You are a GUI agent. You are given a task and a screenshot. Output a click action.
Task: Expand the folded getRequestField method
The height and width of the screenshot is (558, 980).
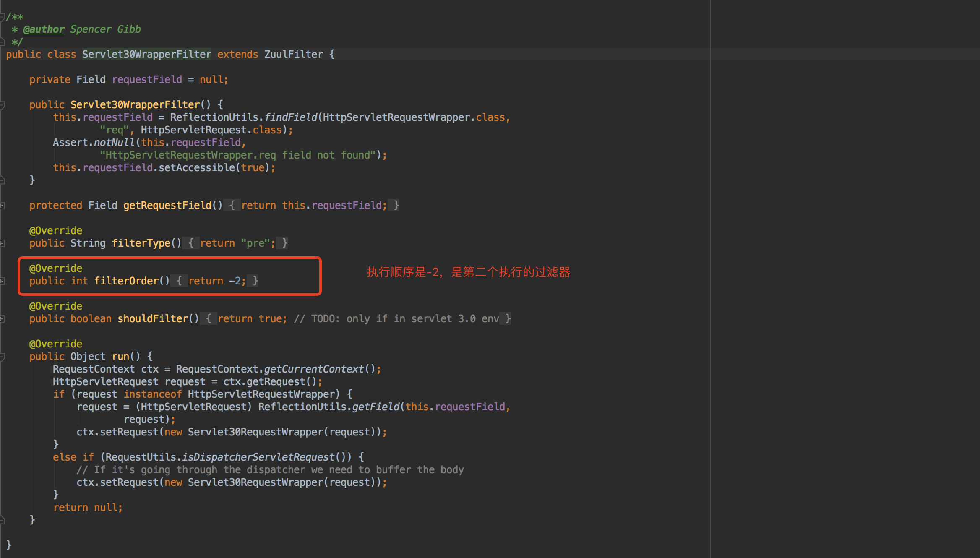2,206
